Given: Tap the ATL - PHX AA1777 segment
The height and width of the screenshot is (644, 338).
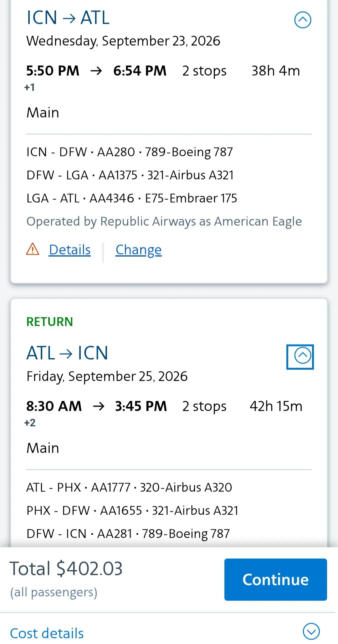Looking at the screenshot, I should pos(129,487).
